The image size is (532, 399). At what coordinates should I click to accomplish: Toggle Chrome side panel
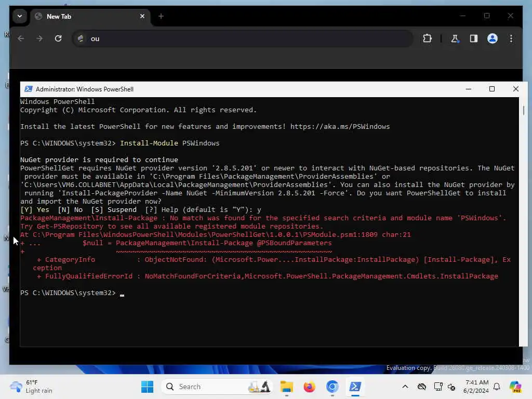point(474,38)
